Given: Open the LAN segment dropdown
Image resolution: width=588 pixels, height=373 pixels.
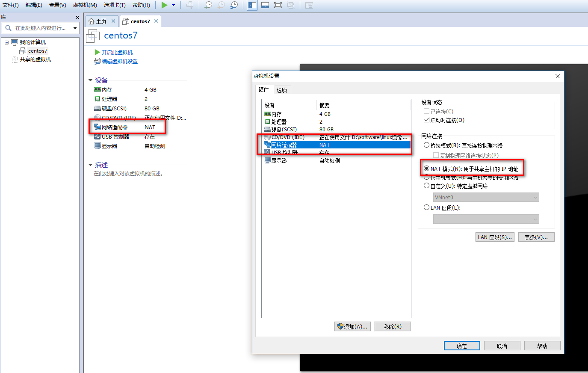Looking at the screenshot, I should [x=486, y=219].
